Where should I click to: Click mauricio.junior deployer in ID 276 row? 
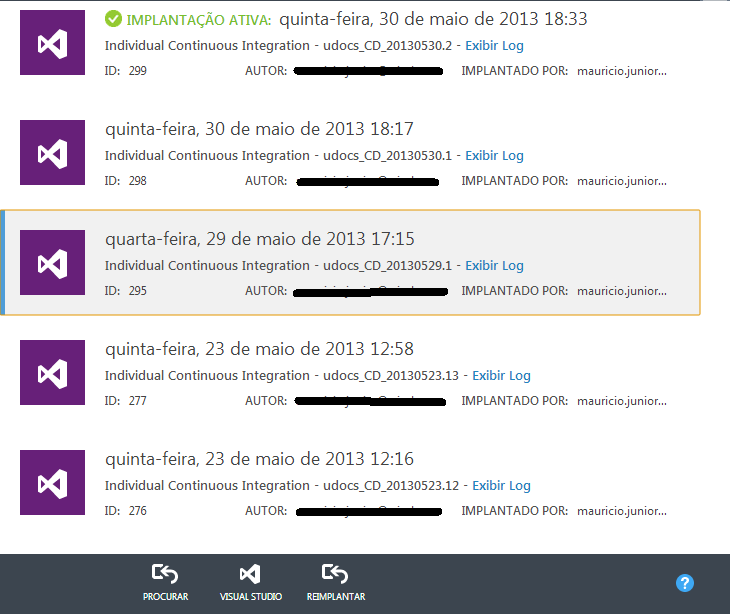(622, 511)
